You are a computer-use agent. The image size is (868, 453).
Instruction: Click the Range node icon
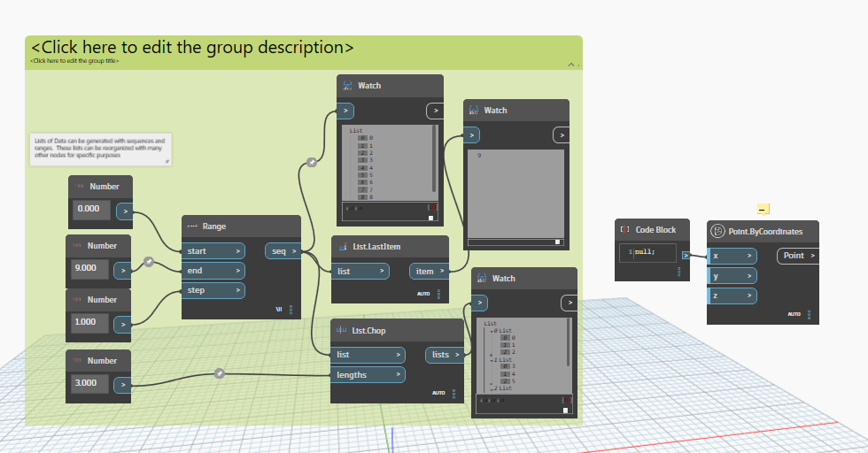[x=192, y=226]
